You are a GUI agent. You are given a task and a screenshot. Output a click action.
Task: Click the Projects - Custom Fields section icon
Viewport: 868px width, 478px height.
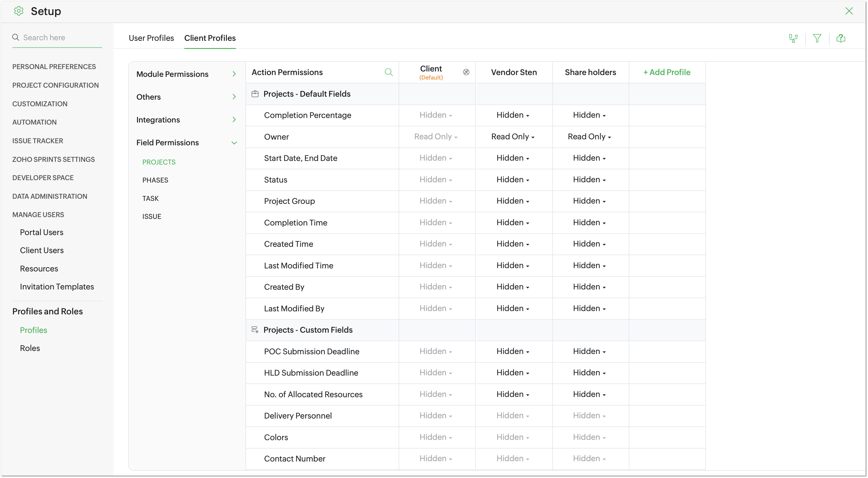(x=255, y=330)
